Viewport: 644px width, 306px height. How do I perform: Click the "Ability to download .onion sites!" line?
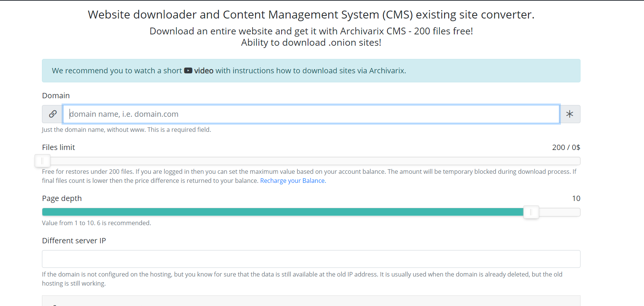(311, 42)
